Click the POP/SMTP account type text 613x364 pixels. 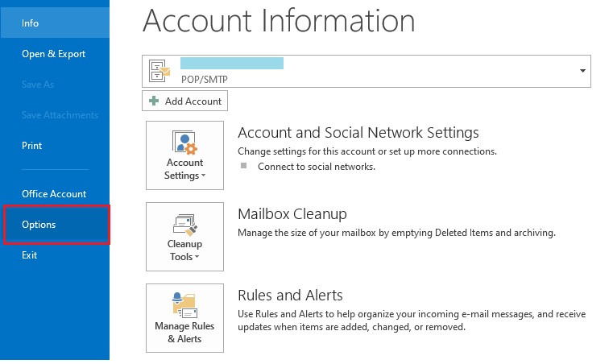205,80
